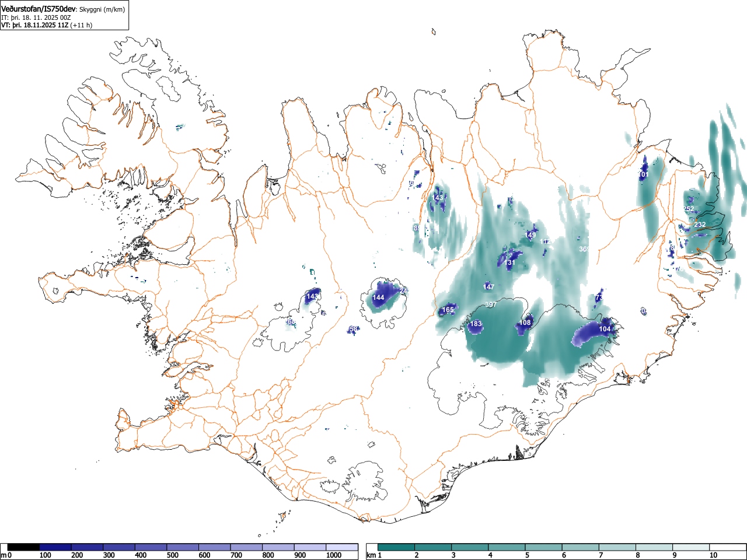Click the 147 visibility value on the map
The image size is (747, 560).
(x=488, y=287)
